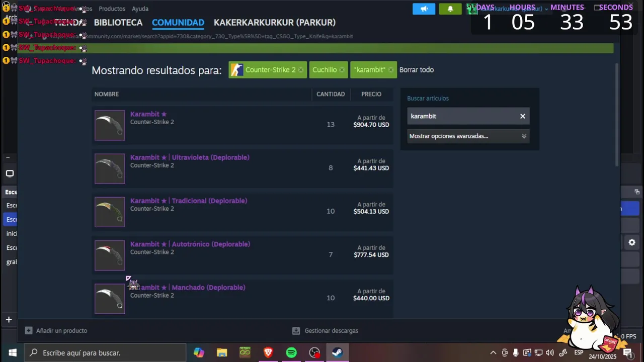This screenshot has width=644, height=362.
Task: Click the NOMBRE column header
Action: coord(107,94)
